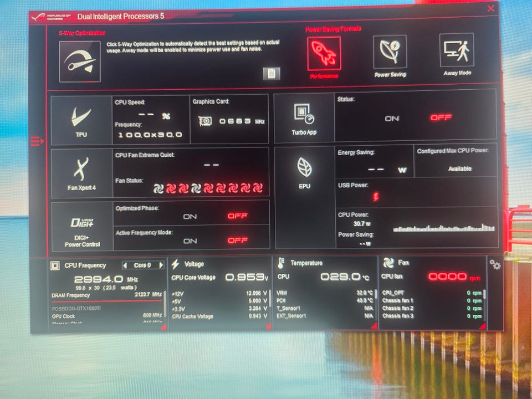532x399 pixels.
Task: Click the DRAM Frequency 2123.7 MHz row
Action: click(x=106, y=295)
